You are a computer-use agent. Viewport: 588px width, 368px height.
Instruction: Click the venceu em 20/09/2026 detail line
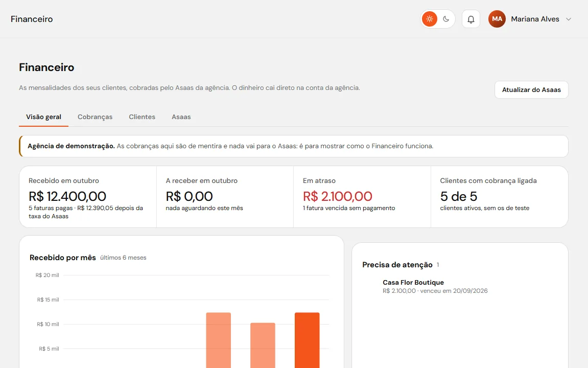coord(435,291)
